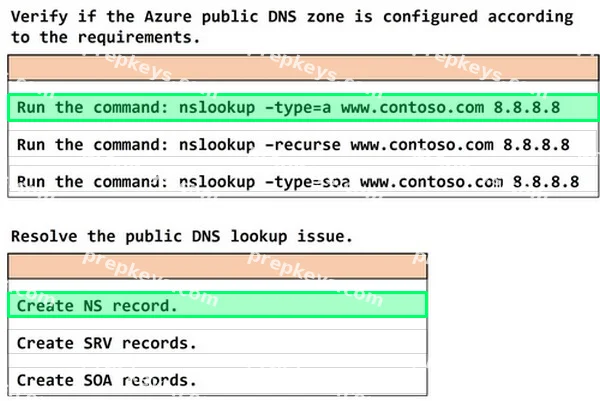Click the highlighted green -type=a row

[303, 108]
